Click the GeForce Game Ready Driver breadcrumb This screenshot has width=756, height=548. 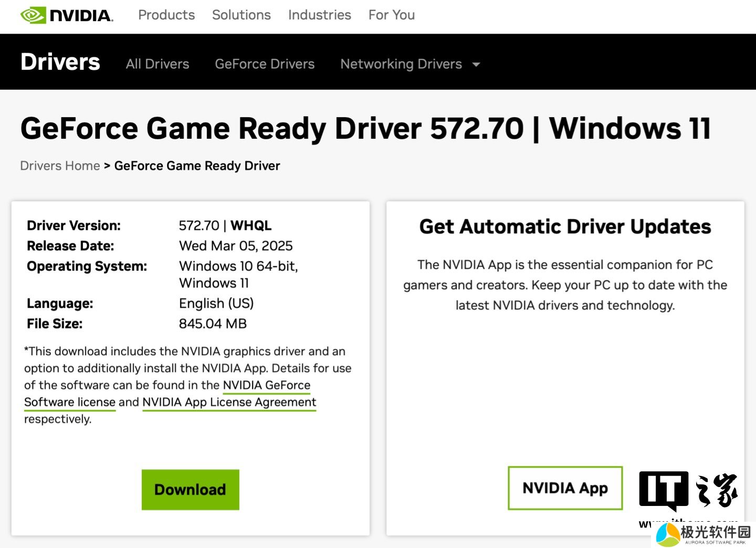pos(197,166)
